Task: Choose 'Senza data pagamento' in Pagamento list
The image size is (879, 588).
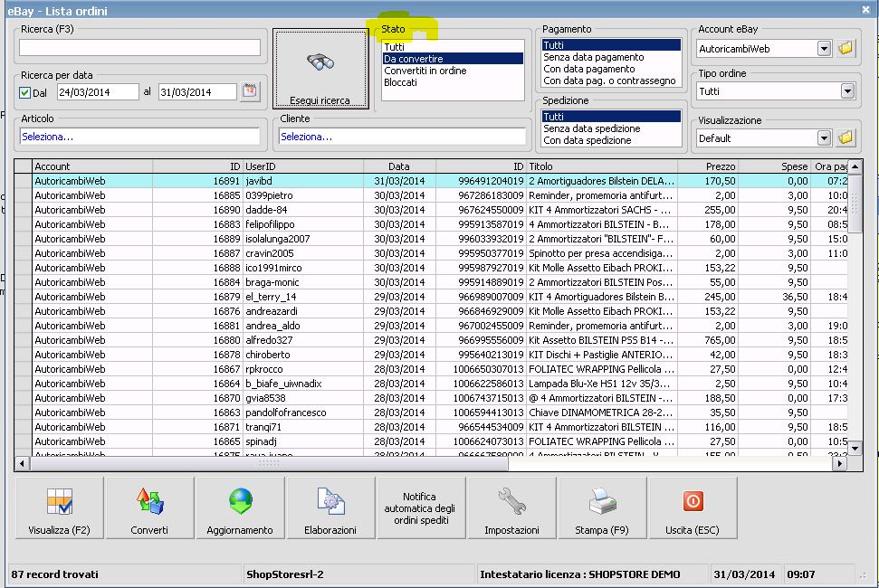Action: click(593, 57)
